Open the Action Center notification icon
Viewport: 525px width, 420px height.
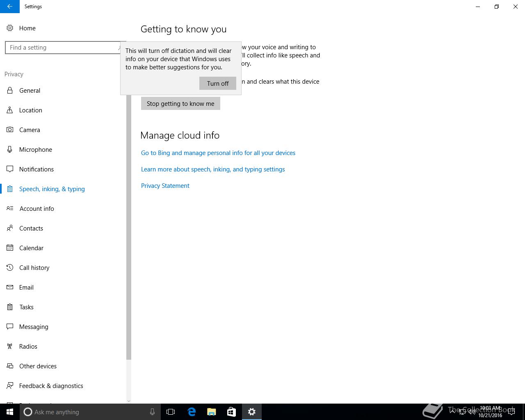pyautogui.click(x=511, y=412)
